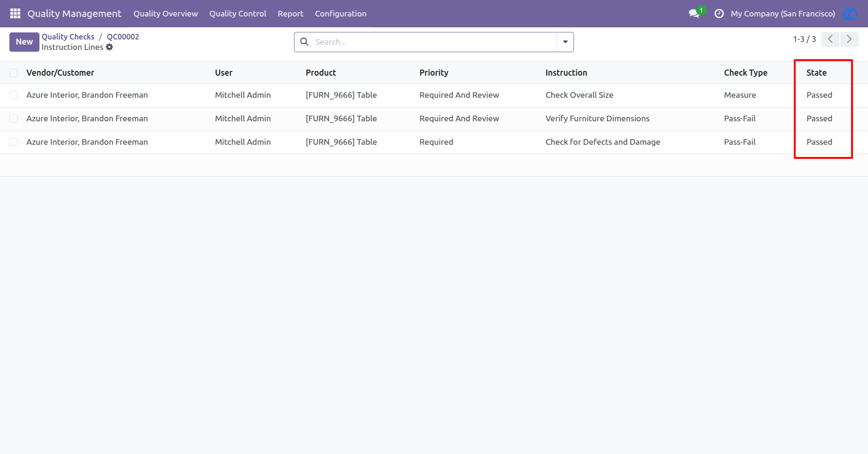Sort by Vendor/Customer column header
Image resolution: width=868 pixels, height=454 pixels.
(60, 73)
